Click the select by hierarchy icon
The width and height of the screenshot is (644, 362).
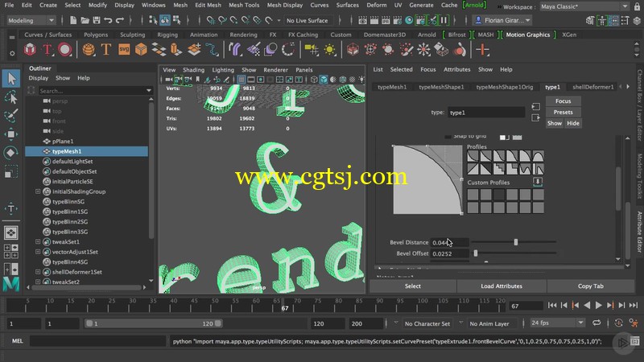pyautogui.click(x=153, y=20)
